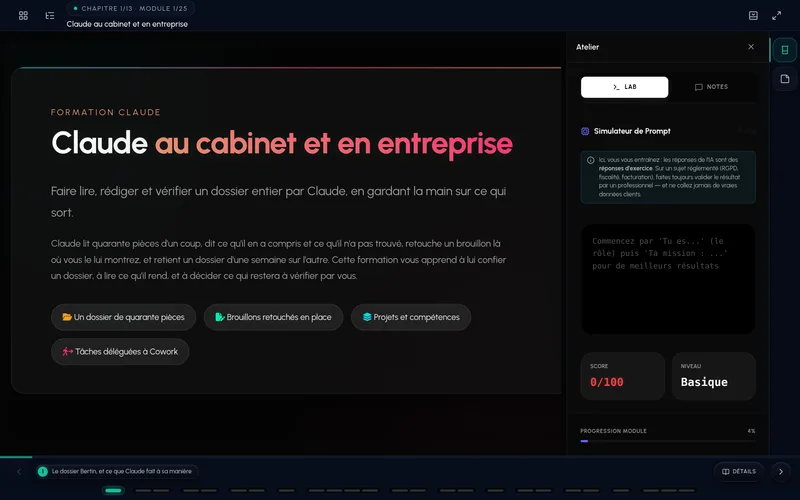This screenshot has width=800, height=500.
Task: Close the Atelier panel
Action: click(751, 47)
